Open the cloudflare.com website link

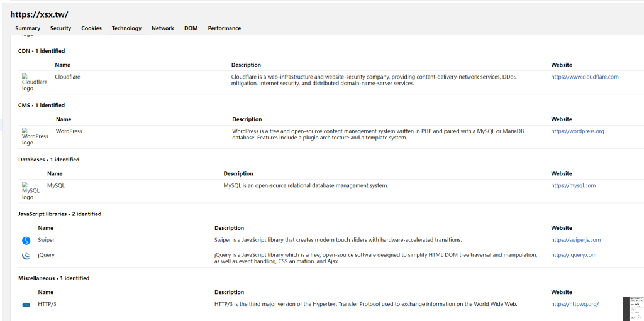tap(584, 77)
